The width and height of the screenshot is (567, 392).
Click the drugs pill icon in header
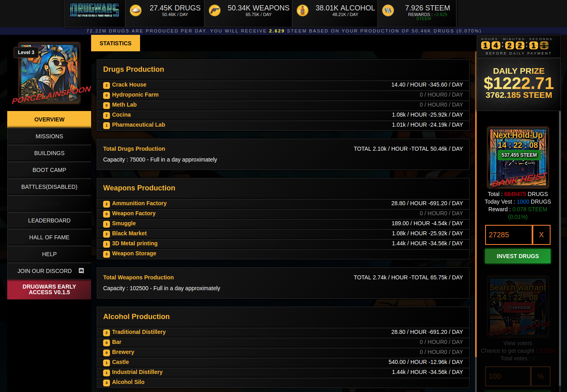136,10
